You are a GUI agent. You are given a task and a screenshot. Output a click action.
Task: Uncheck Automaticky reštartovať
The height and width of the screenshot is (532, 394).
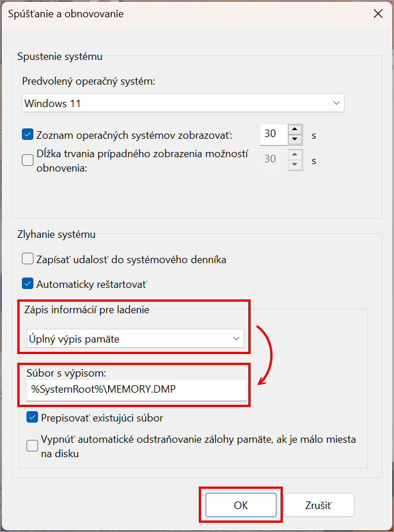pyautogui.click(x=28, y=284)
